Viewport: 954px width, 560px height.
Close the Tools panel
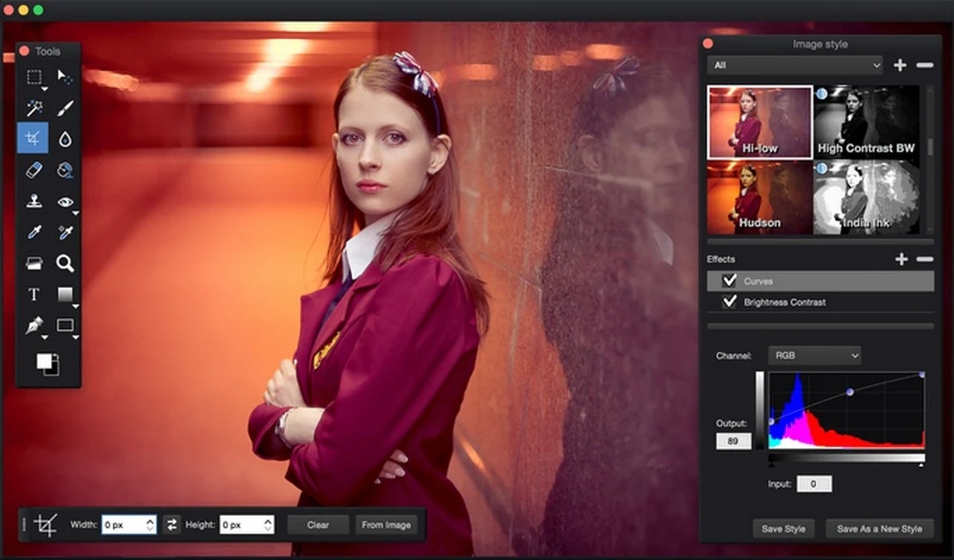pos(24,51)
